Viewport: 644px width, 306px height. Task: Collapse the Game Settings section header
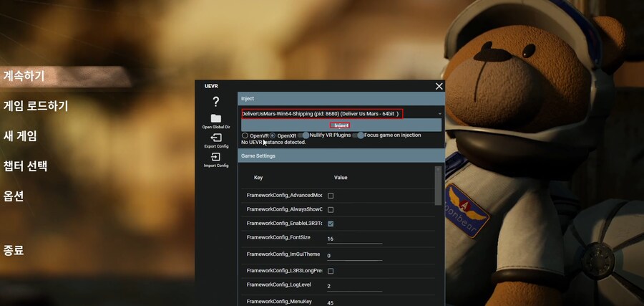click(341, 156)
